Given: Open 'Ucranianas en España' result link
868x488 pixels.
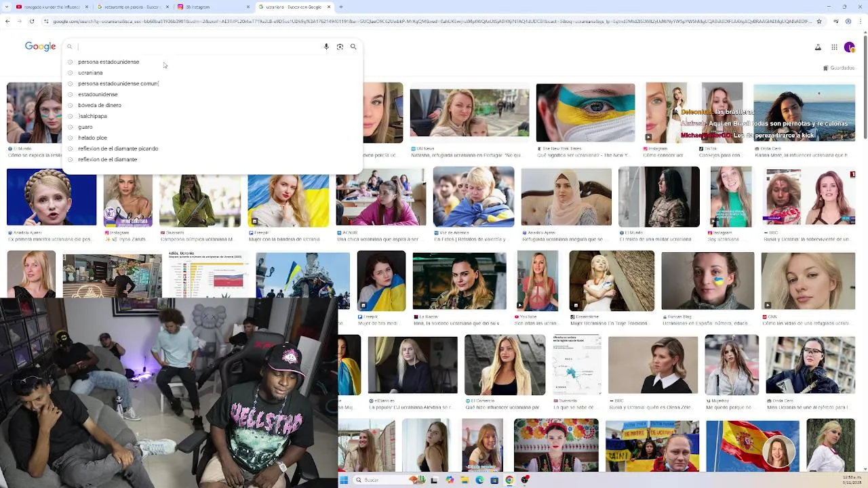Looking at the screenshot, I should [707, 323].
